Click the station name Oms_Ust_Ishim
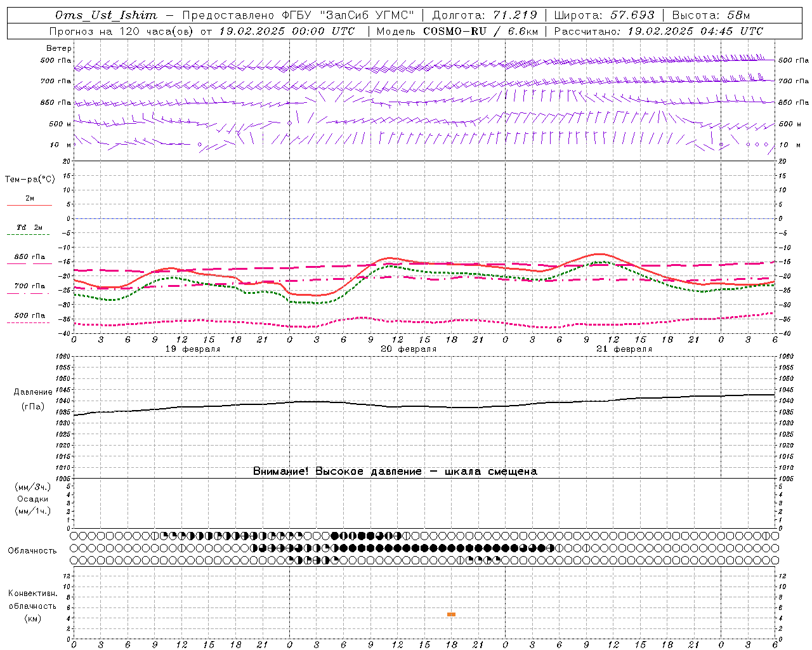Viewport: 812px width, 650px height. click(106, 15)
